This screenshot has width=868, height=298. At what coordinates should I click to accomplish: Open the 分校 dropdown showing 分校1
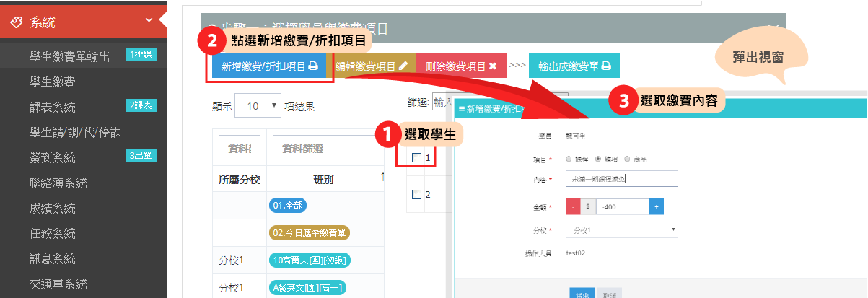[x=622, y=230]
